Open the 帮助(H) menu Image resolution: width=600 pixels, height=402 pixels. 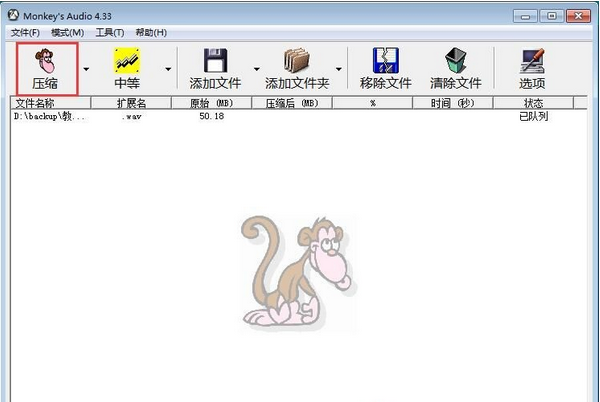(x=151, y=33)
